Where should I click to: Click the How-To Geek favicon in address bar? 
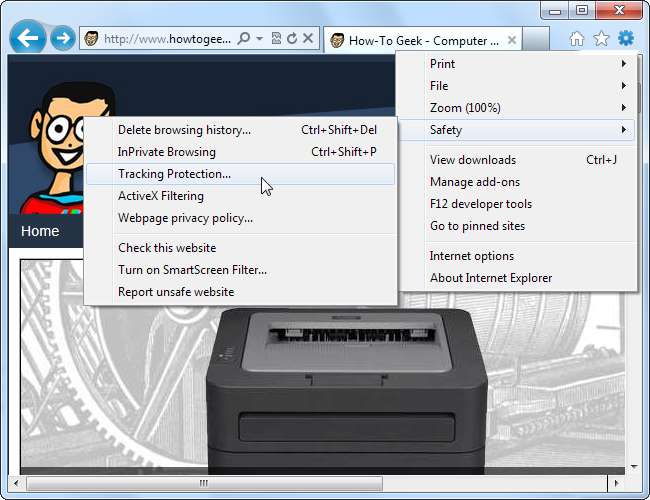pos(91,39)
